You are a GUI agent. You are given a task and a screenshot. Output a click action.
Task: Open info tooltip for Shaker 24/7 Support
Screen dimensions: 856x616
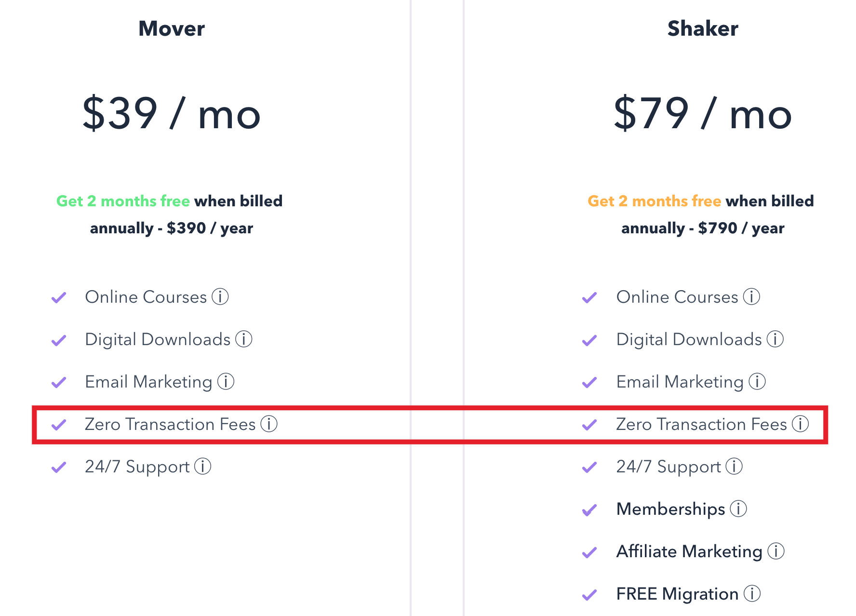point(734,466)
